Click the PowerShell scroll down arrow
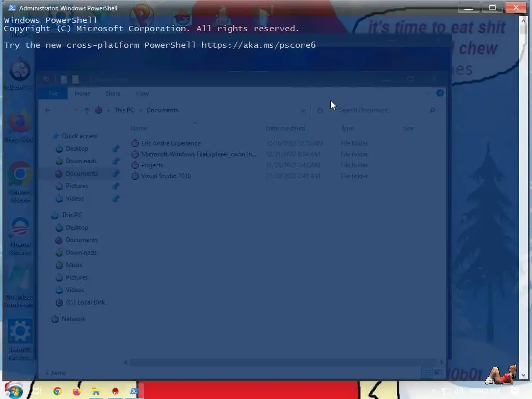The height and width of the screenshot is (399, 532). click(x=523, y=375)
